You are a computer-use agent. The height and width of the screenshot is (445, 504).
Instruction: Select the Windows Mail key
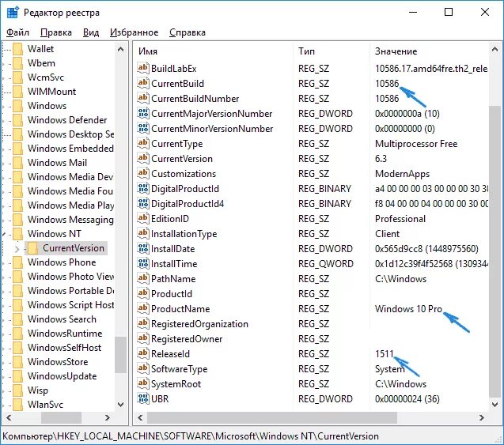pyautogui.click(x=57, y=163)
